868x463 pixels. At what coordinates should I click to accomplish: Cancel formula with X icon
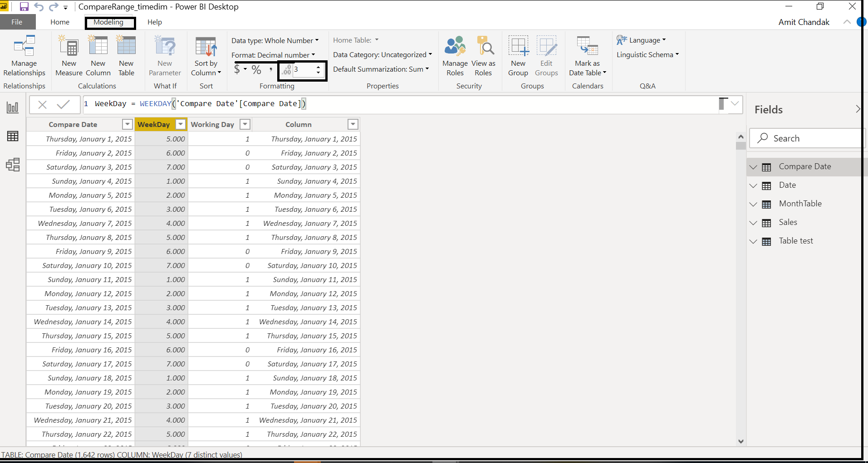43,105
